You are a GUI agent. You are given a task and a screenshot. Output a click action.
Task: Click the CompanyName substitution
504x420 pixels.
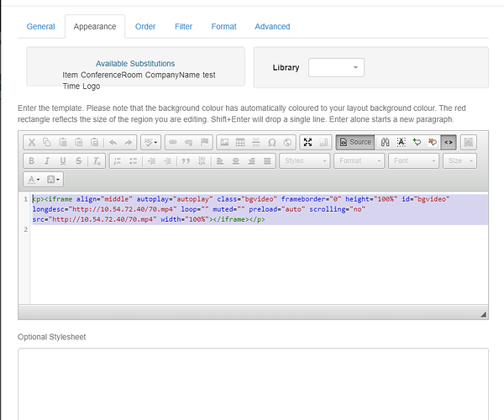click(x=172, y=75)
